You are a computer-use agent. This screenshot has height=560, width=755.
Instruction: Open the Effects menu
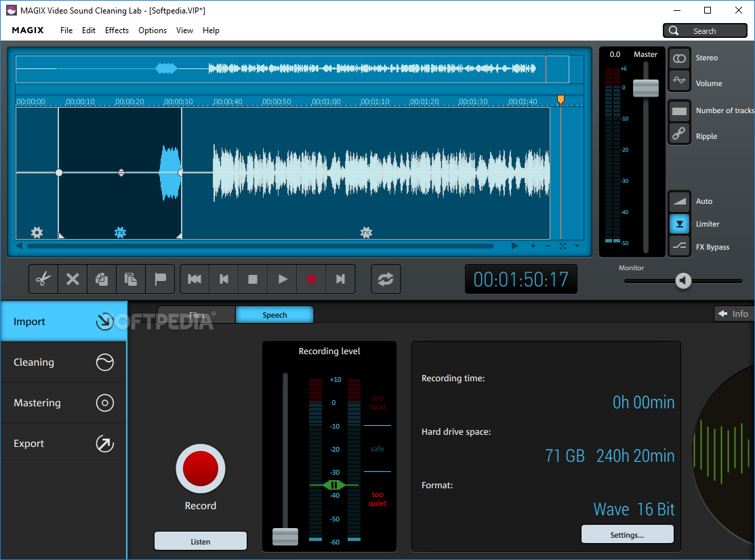[117, 30]
